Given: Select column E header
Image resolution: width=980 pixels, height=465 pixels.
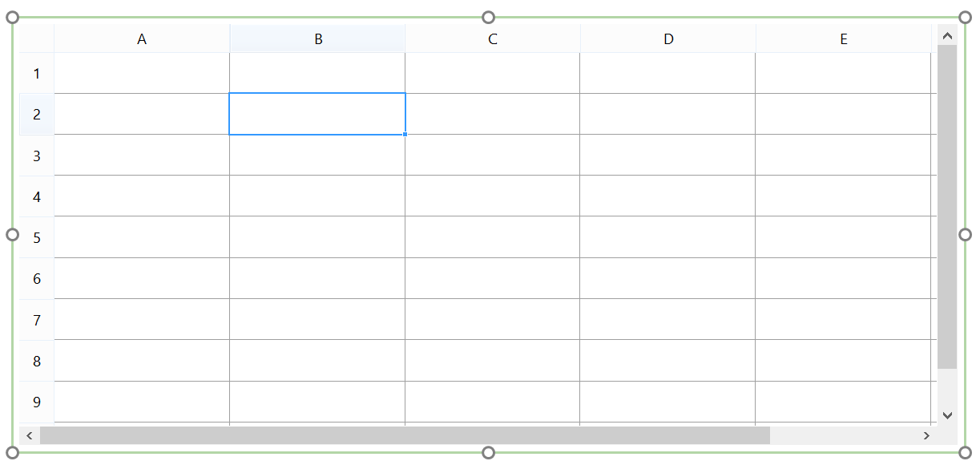Looking at the screenshot, I should point(843,38).
